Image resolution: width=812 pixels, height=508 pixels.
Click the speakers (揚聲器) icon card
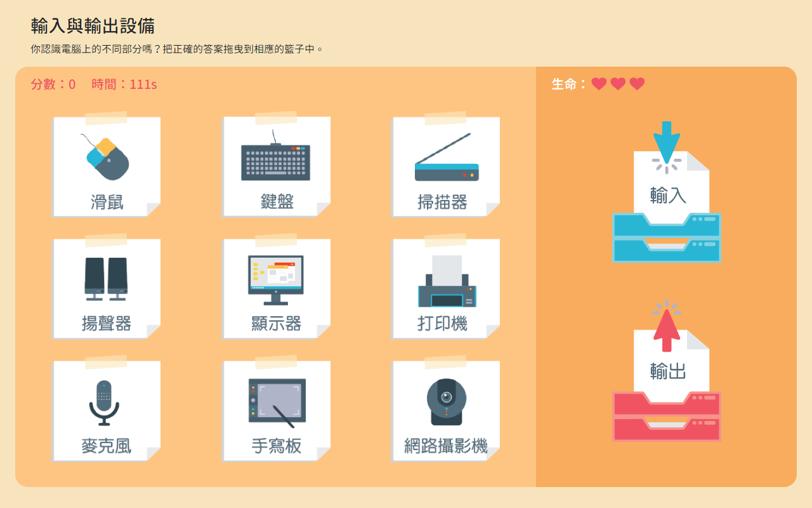[x=107, y=290]
